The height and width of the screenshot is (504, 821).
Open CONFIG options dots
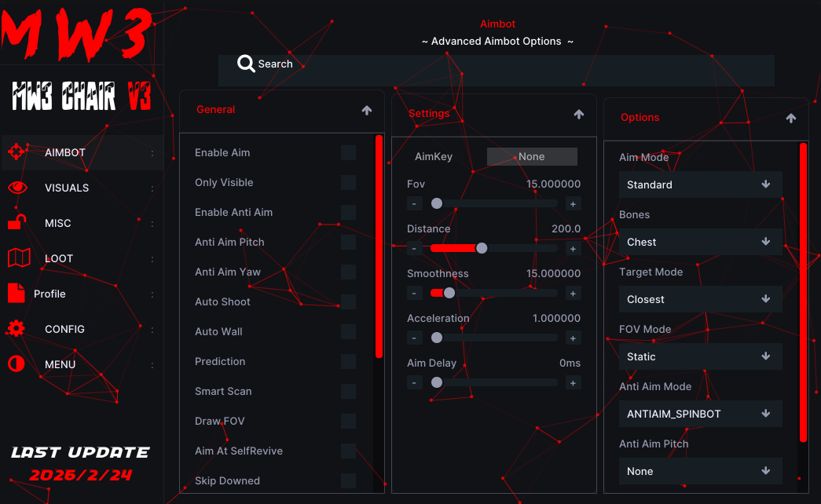tap(152, 329)
